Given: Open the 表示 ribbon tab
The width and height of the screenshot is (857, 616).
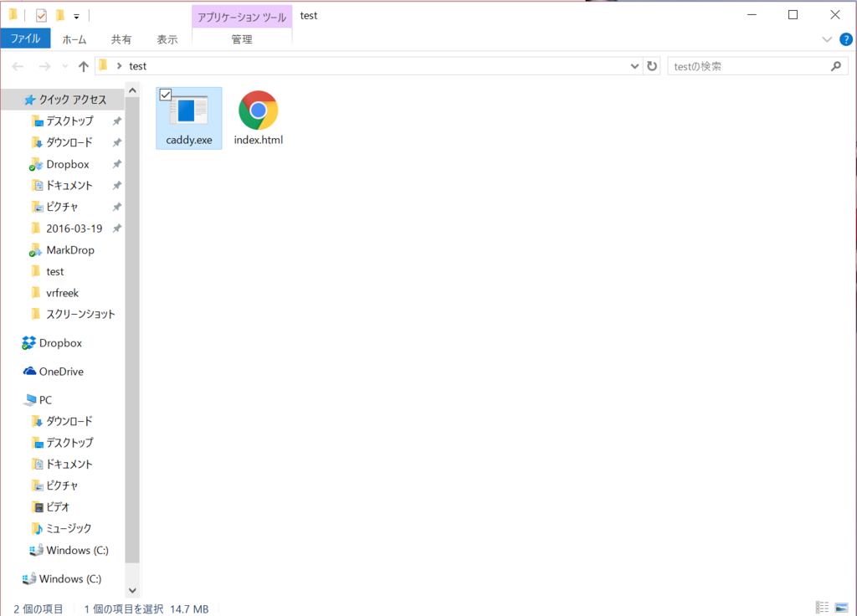Looking at the screenshot, I should pyautogui.click(x=167, y=39).
